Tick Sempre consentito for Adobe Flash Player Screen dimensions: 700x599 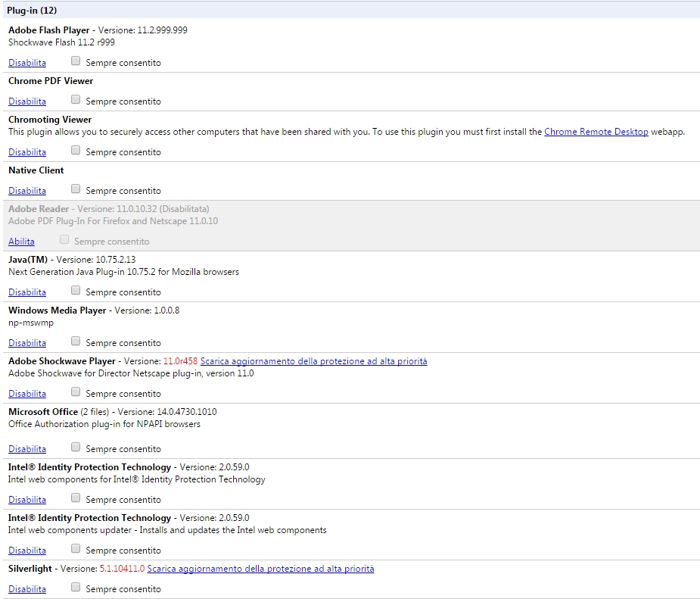[76, 61]
